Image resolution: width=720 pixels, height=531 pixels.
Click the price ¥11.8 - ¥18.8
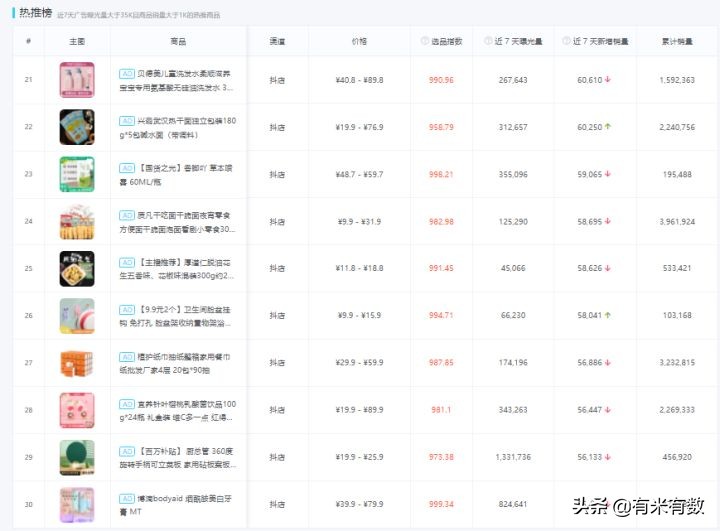pos(360,268)
